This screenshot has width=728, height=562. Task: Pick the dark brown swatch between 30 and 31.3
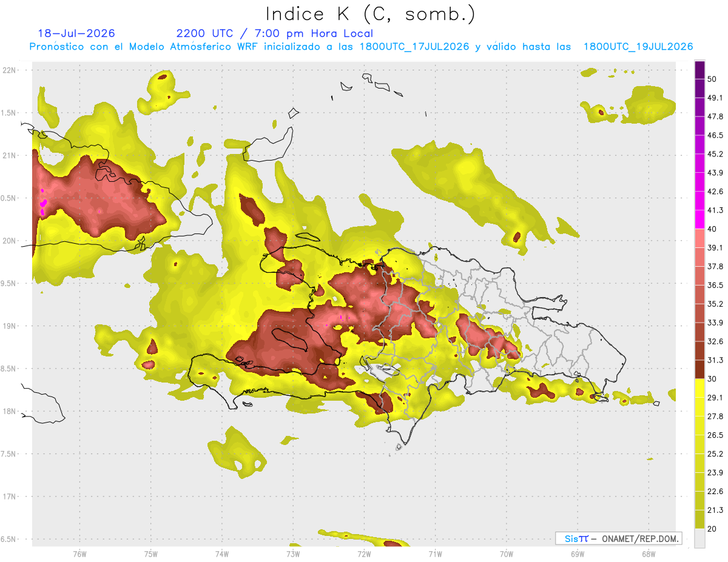point(699,369)
